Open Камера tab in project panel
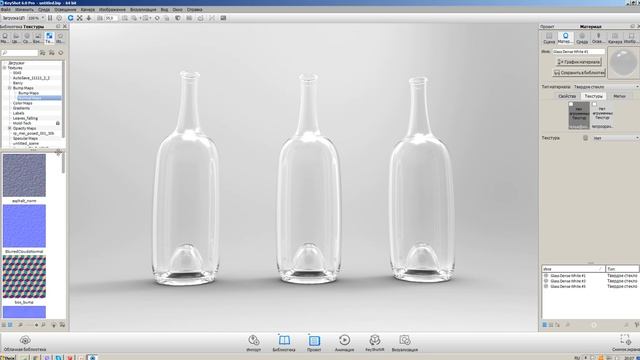640x360 pixels. [615, 38]
